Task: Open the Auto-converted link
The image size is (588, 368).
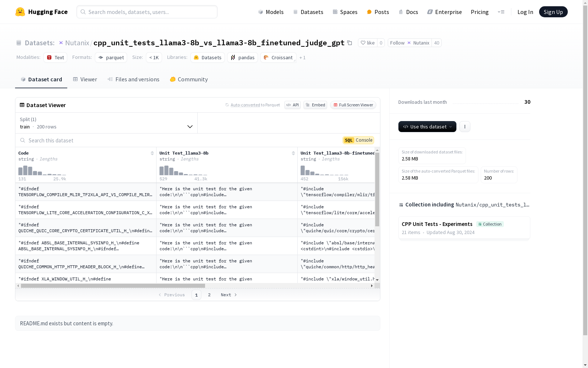Action: 245,105
